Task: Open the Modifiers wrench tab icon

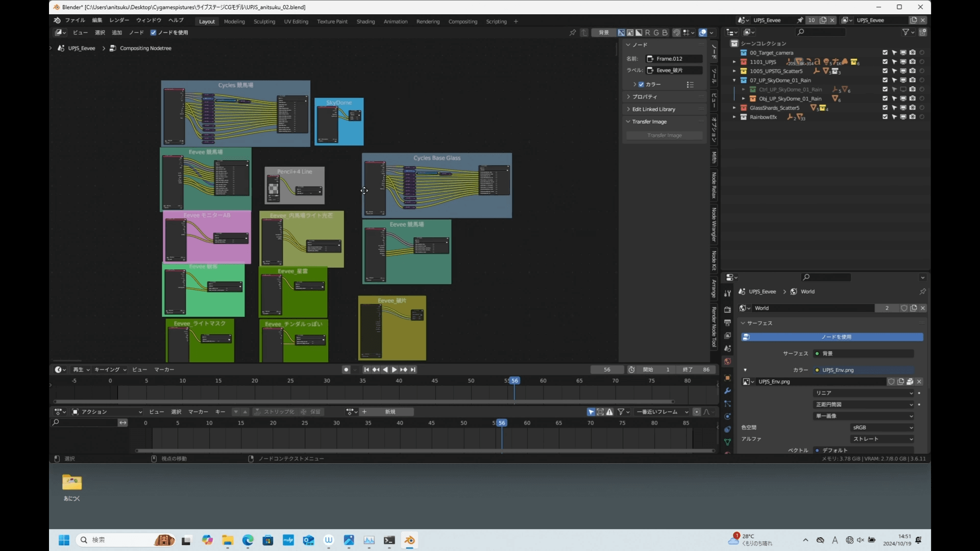Action: (x=727, y=391)
